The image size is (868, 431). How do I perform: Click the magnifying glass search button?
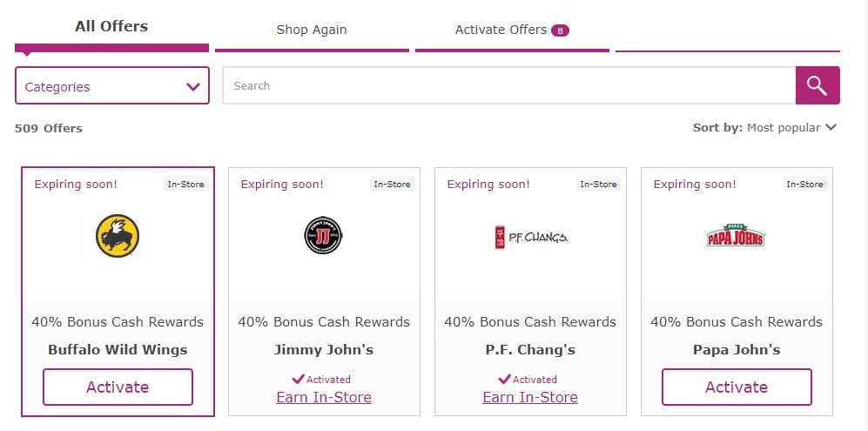tap(818, 85)
